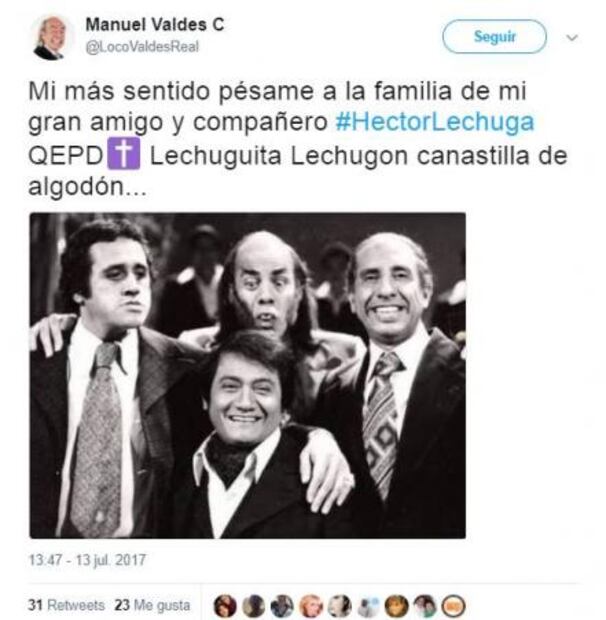The image size is (606, 620).
Task: Open the first liker avatar in the row
Action: tap(225, 606)
